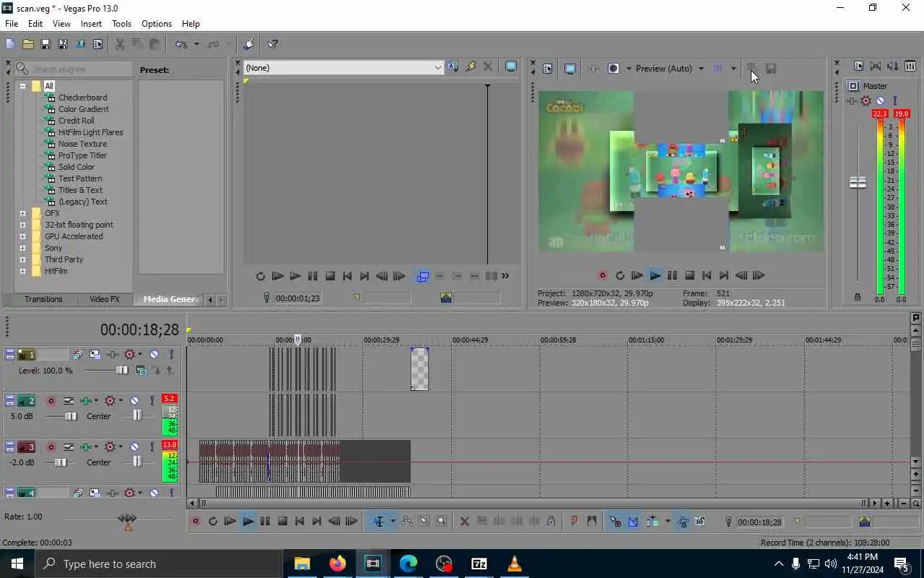Expand the Sony folder
The height and width of the screenshot is (578, 924).
coord(22,248)
